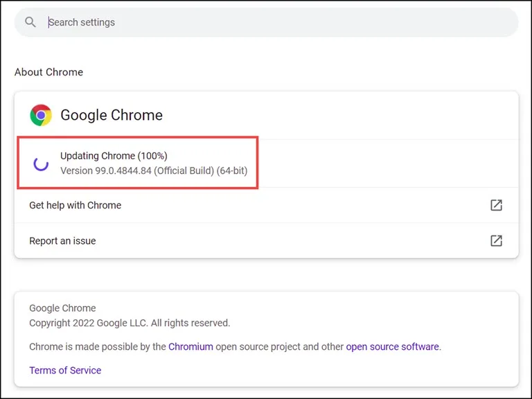The height and width of the screenshot is (399, 532).
Task: Open the Get help with Chrome row
Action: click(x=266, y=205)
